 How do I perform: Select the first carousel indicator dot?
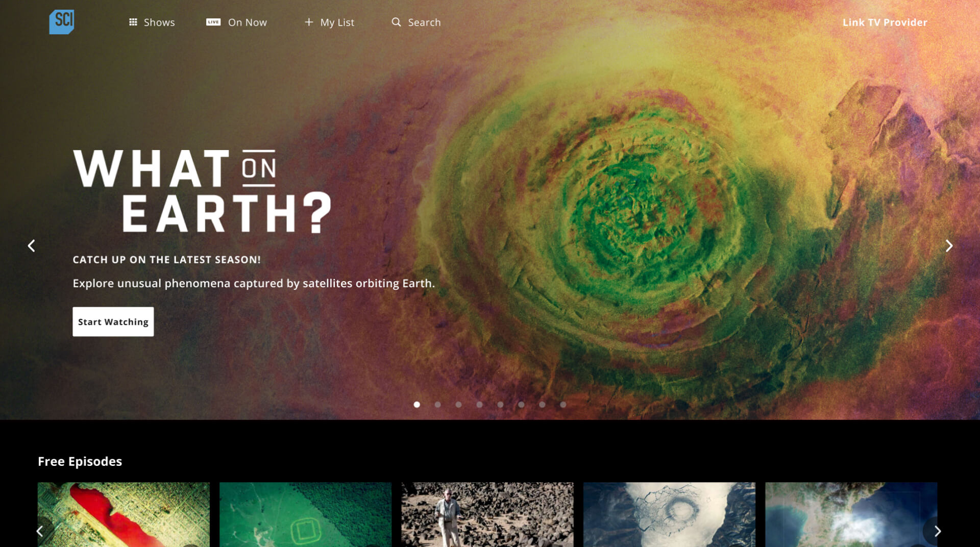tap(417, 404)
